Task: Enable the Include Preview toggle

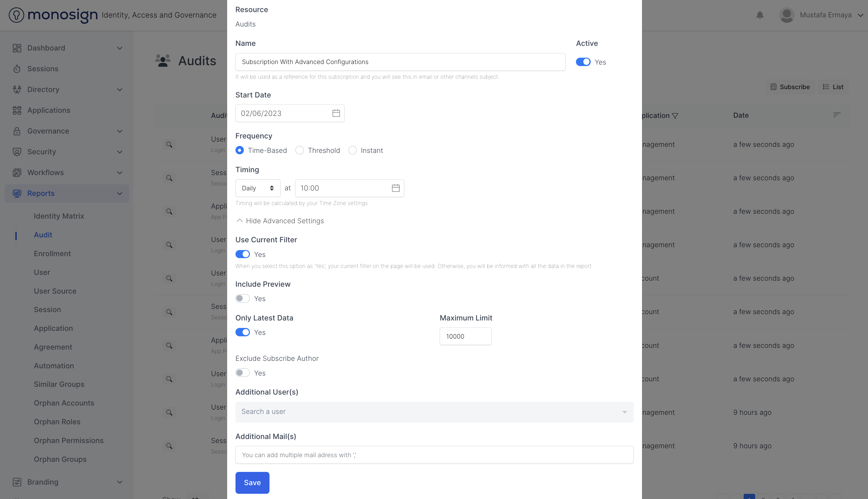Action: (242, 299)
